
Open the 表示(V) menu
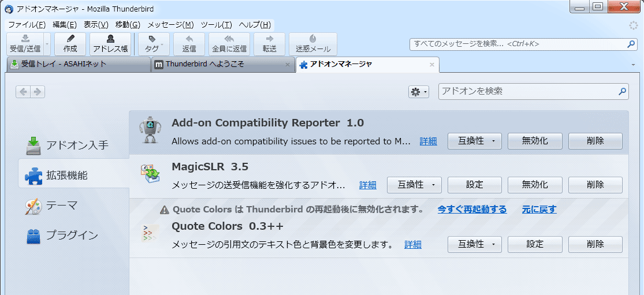[x=96, y=25]
